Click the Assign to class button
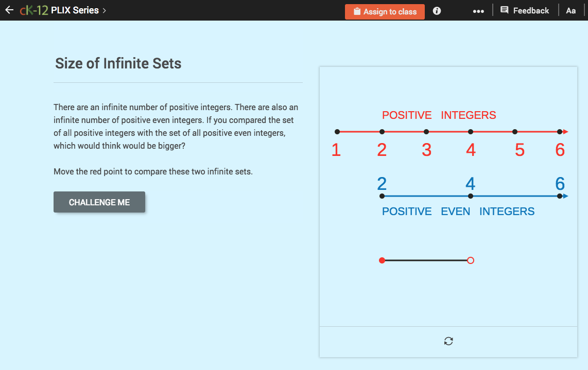This screenshot has height=370, width=588. pyautogui.click(x=385, y=11)
